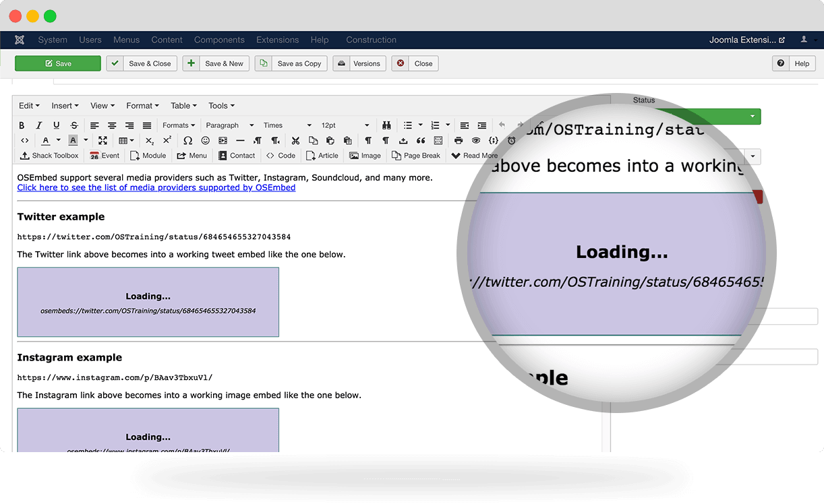Click the green Save button
The height and width of the screenshot is (504, 824).
pos(58,63)
